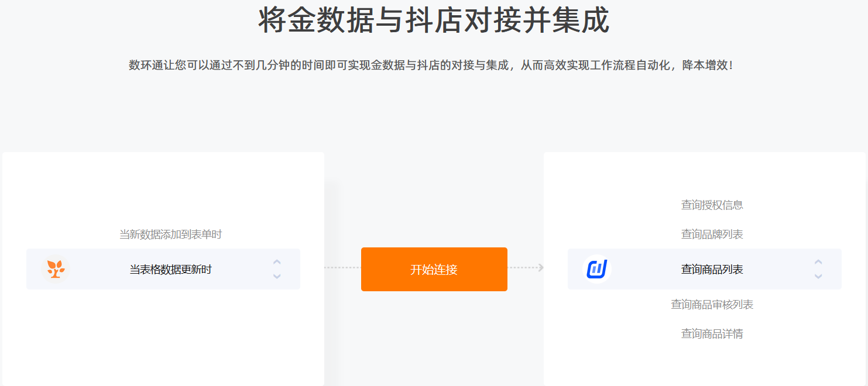Click the heading 将金数据与抖店对接并集成
868x386 pixels.
point(434,19)
